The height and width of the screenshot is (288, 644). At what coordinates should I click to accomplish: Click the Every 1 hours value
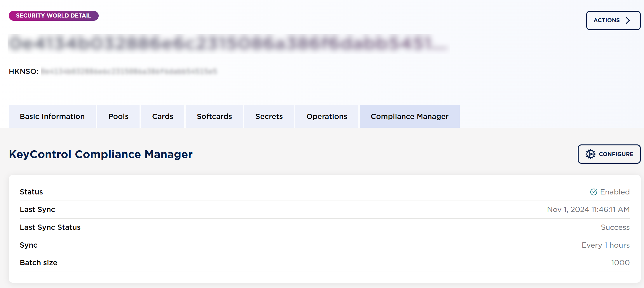(605, 245)
